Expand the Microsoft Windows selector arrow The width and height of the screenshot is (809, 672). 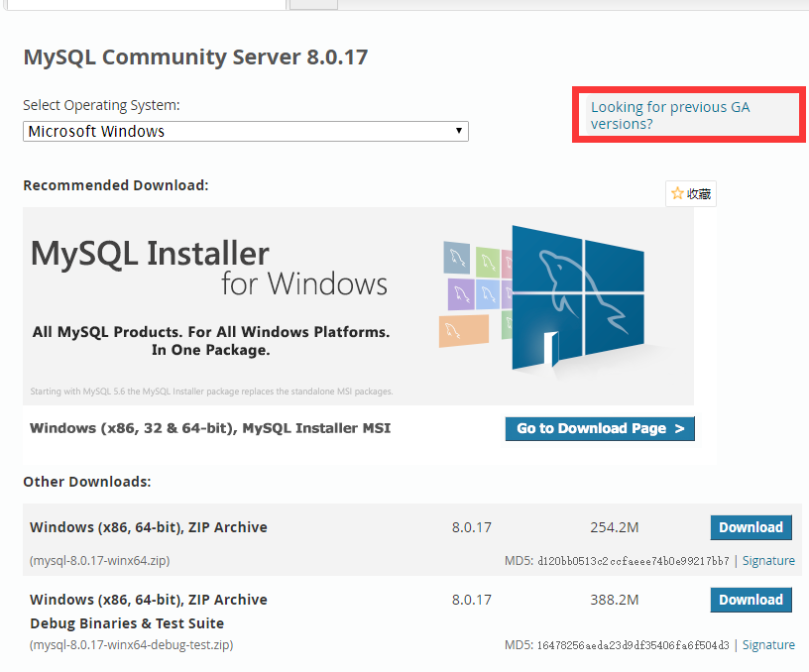click(x=458, y=131)
